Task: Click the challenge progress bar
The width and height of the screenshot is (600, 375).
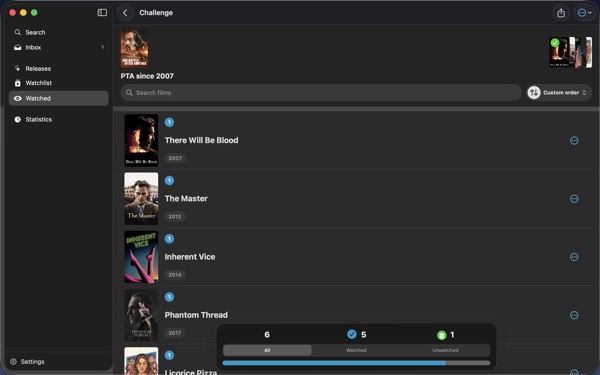Action: point(356,363)
